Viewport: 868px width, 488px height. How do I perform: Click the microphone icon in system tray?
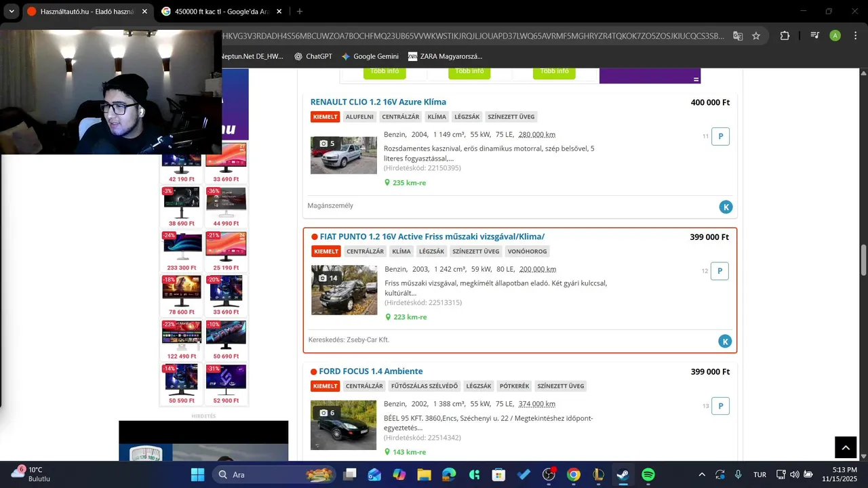tap(738, 474)
